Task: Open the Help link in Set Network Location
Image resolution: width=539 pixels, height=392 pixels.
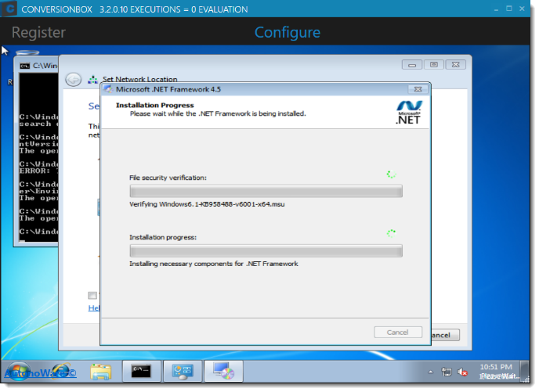Action: (x=94, y=308)
